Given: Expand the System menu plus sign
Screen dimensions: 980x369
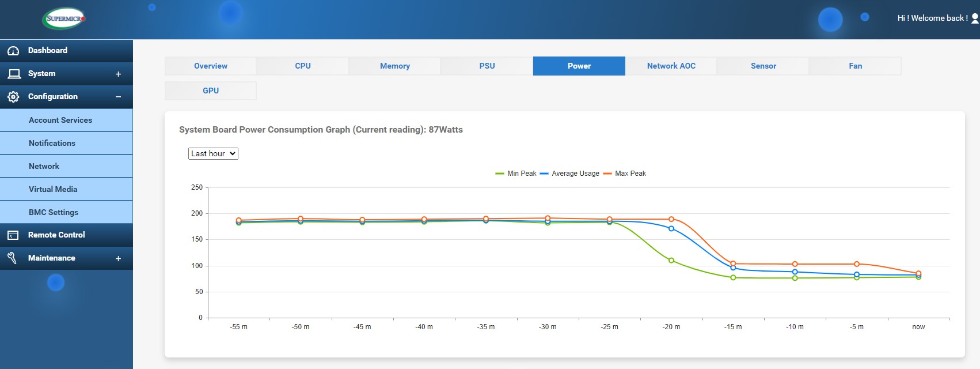Looking at the screenshot, I should (118, 74).
